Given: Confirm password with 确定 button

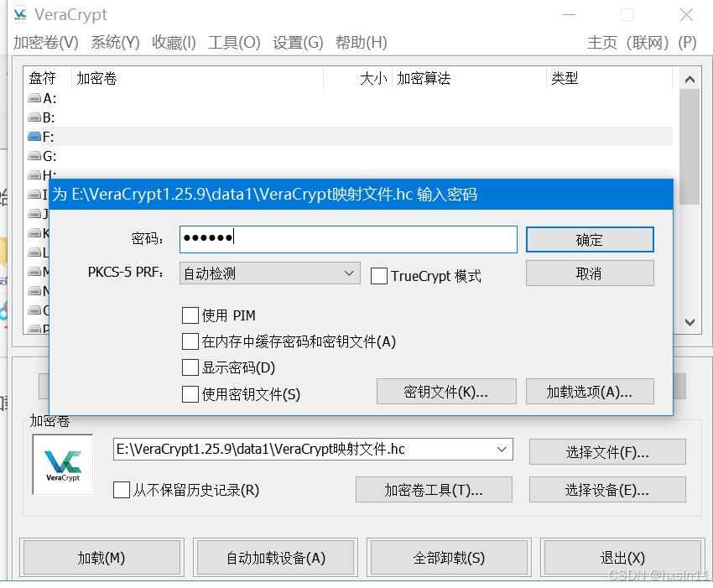Looking at the screenshot, I should pyautogui.click(x=590, y=240).
